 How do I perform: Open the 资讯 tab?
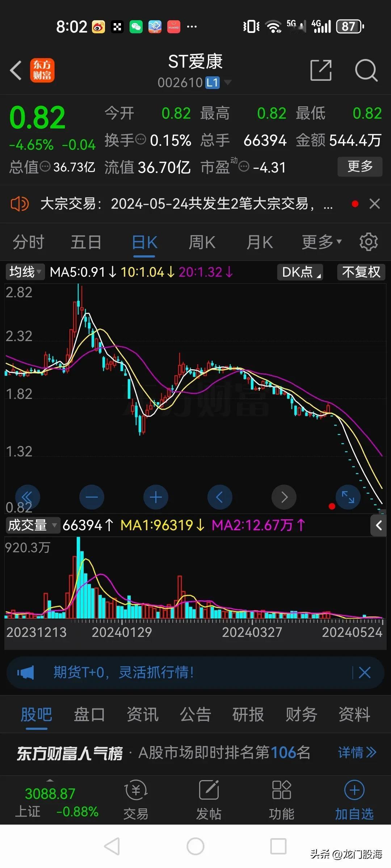pos(143,714)
